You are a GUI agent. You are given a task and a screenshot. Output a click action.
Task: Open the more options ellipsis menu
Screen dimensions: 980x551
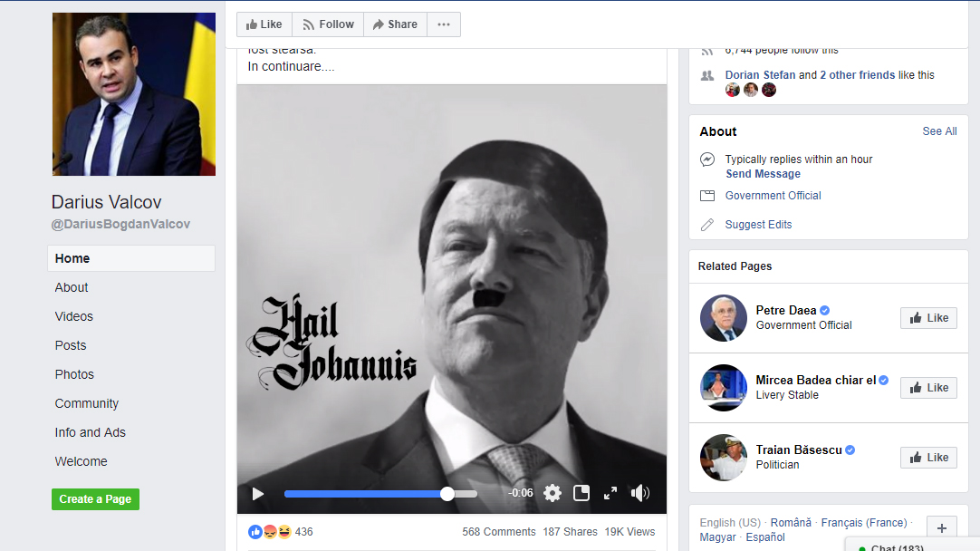tap(444, 24)
